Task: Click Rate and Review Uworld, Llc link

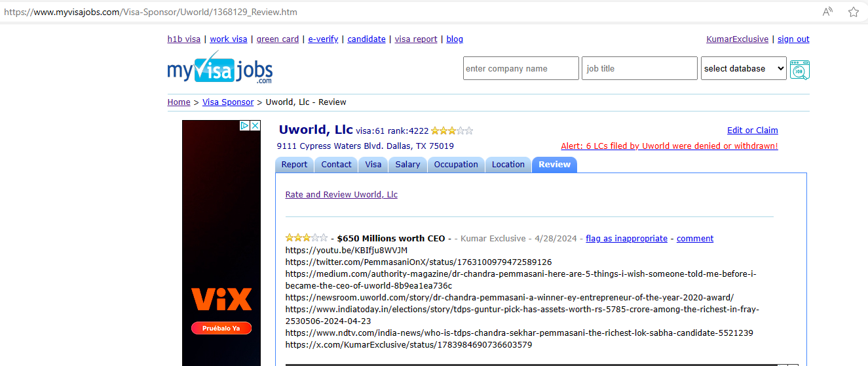Action: [341, 195]
